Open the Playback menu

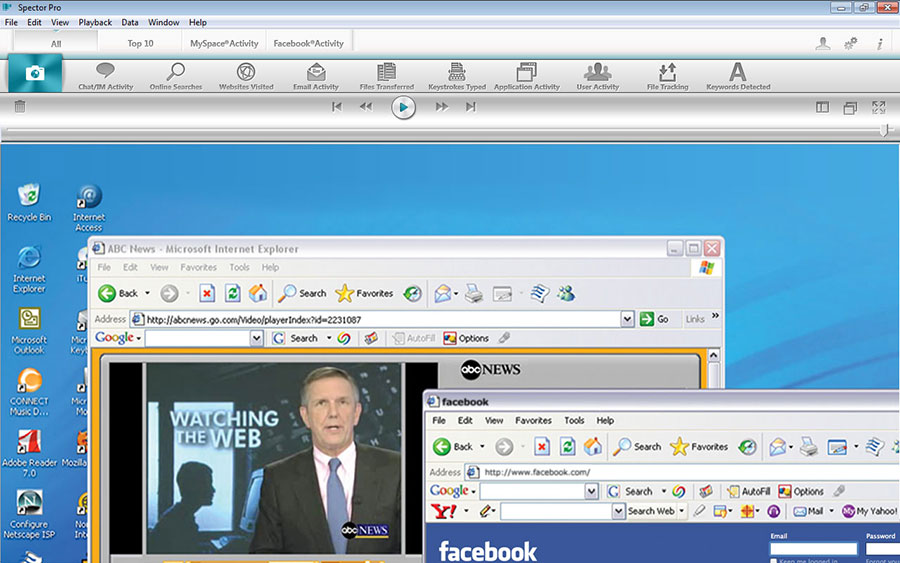point(95,22)
